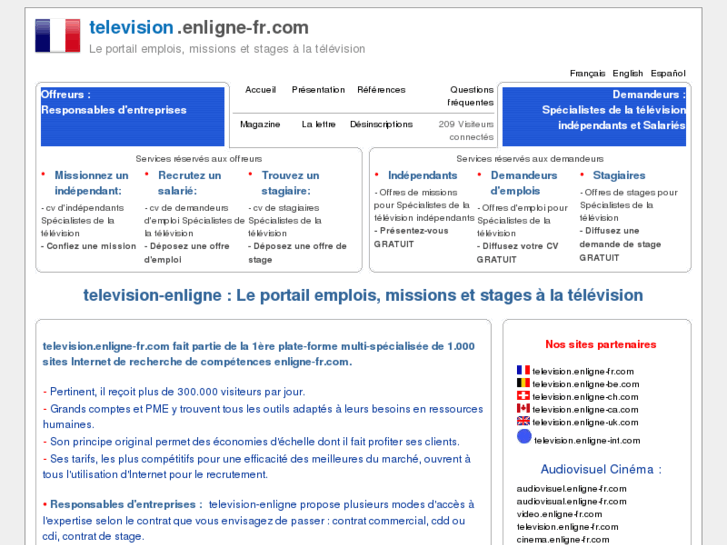This screenshot has height=545, width=727.
Task: Click the Offreurs Responsables d'entreprises banner
Action: (x=133, y=117)
